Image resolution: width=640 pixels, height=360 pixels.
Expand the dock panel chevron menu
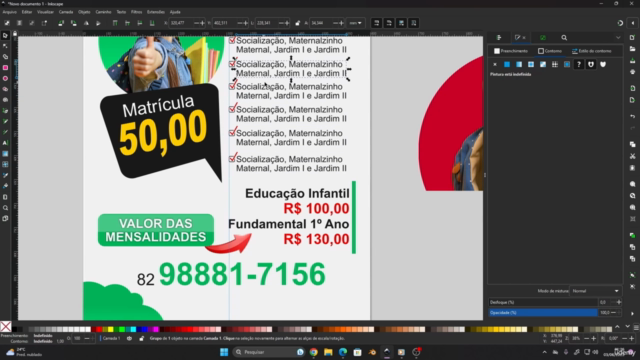coord(618,38)
